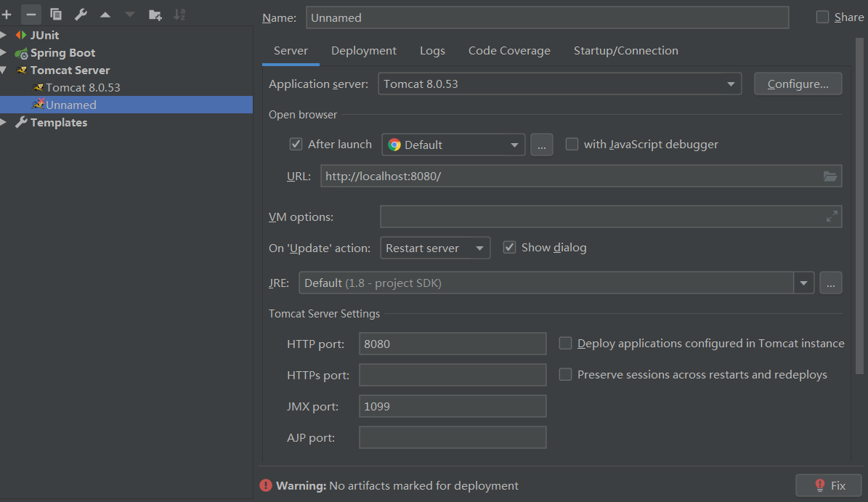Click the Configure button
This screenshot has width=868, height=502.
798,84
